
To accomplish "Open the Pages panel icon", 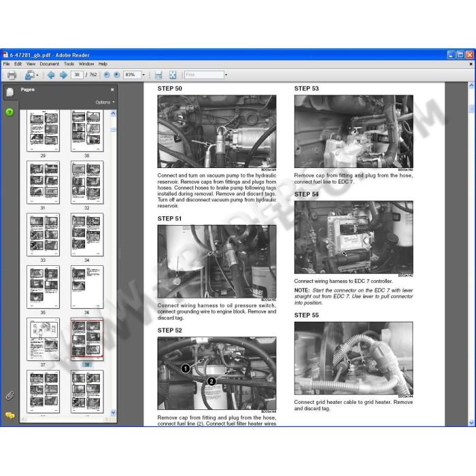I will coord(10,92).
